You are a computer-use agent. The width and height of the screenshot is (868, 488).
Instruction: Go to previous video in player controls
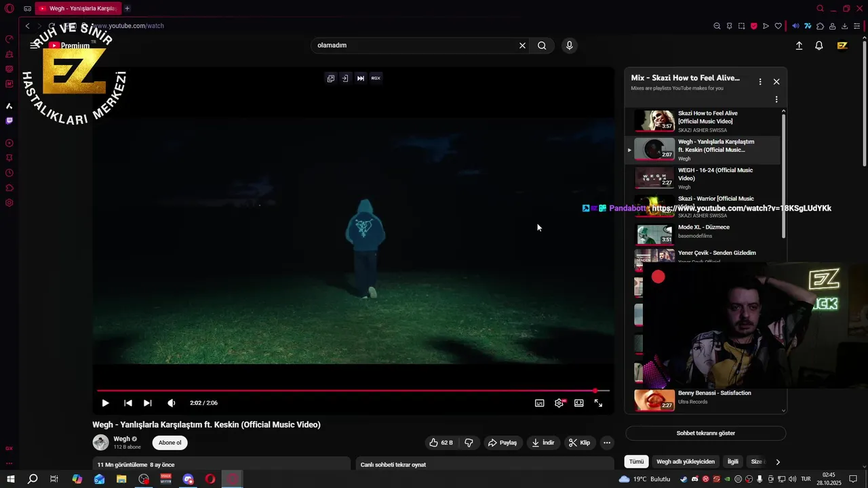(x=127, y=403)
